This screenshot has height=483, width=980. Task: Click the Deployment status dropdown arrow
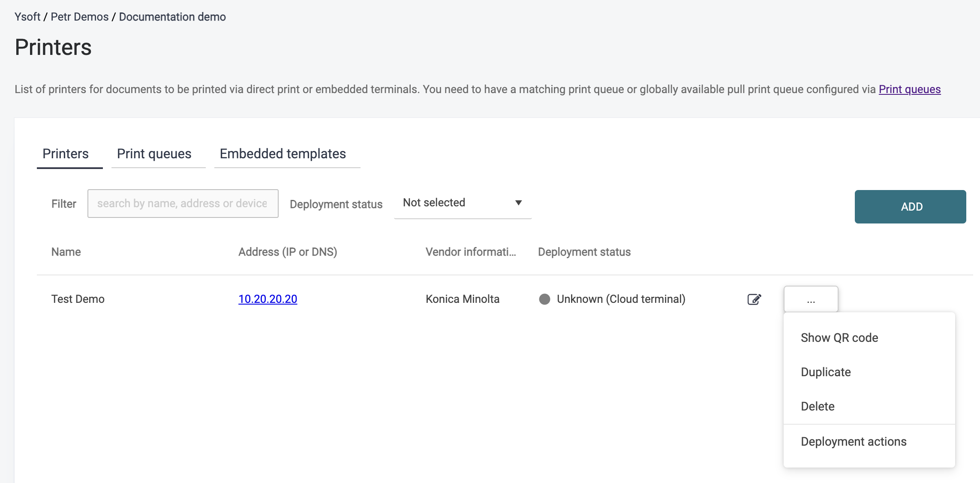pos(518,202)
